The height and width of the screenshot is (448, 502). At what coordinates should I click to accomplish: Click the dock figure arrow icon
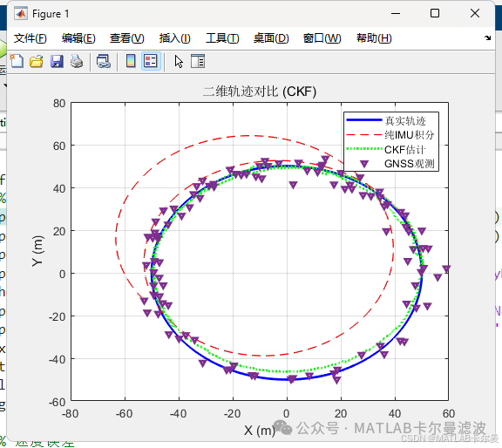487,37
